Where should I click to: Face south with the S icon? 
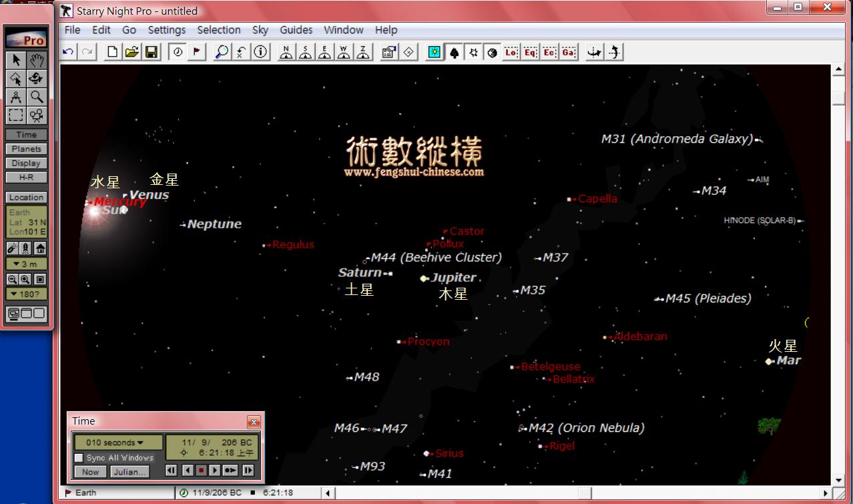pyautogui.click(x=305, y=52)
